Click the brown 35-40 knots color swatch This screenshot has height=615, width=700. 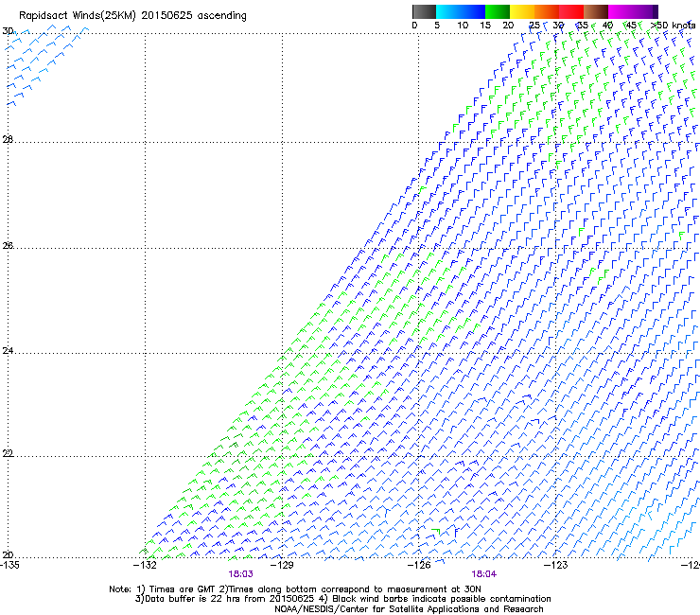coord(596,11)
